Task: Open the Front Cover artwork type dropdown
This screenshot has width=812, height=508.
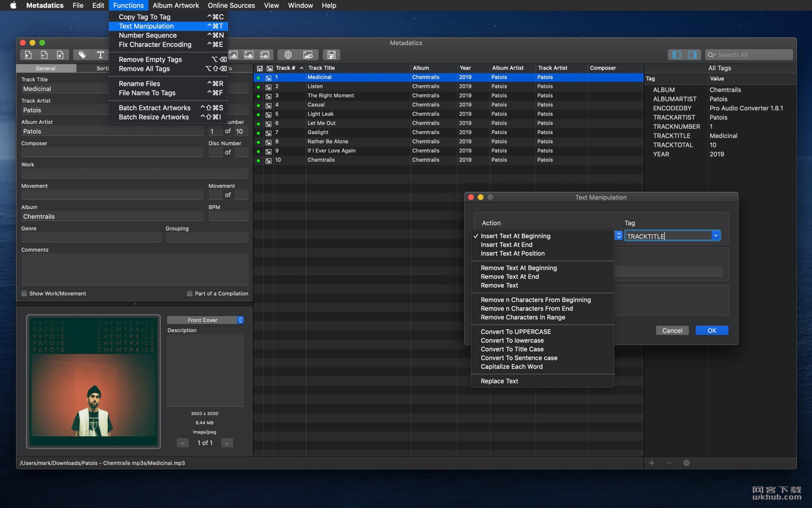Action: pyautogui.click(x=205, y=320)
